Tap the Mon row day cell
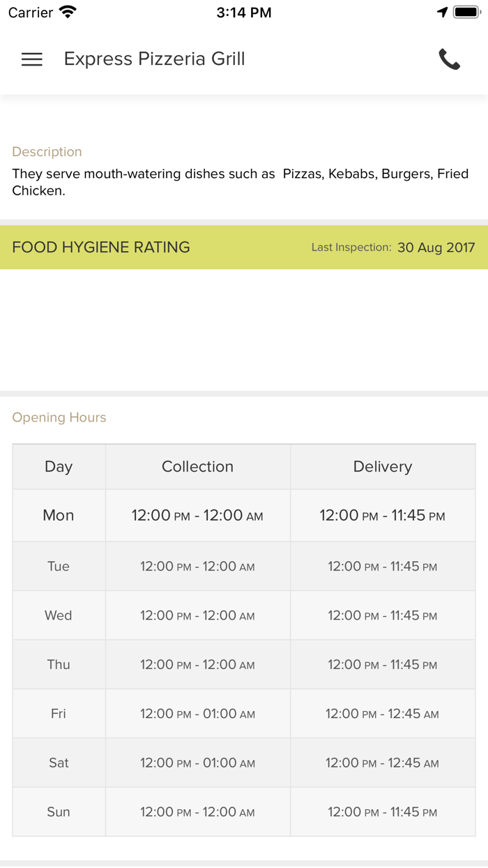 tap(59, 516)
